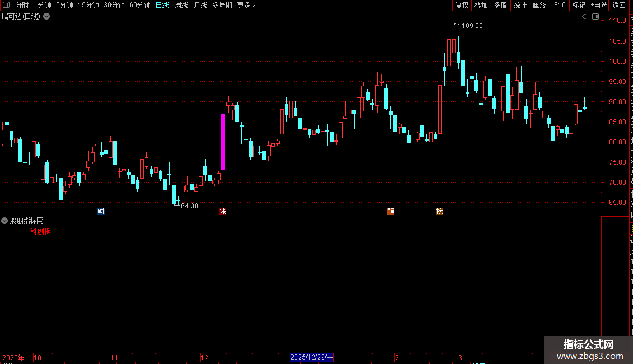Image resolution: width=633 pixels, height=364 pixels.
Task: Click the 2025年 label on time axis
Action: click(x=13, y=357)
